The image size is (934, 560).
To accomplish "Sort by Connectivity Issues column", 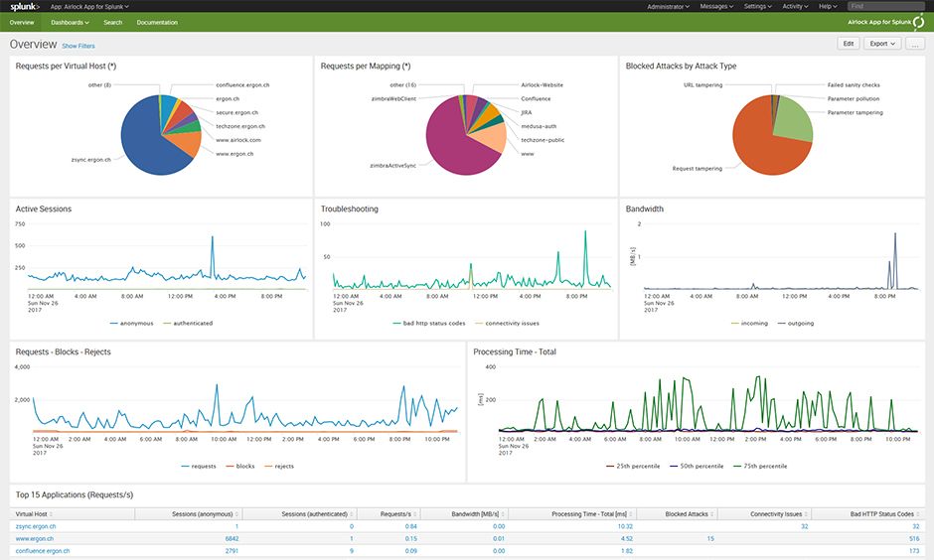I will pyautogui.click(x=779, y=513).
